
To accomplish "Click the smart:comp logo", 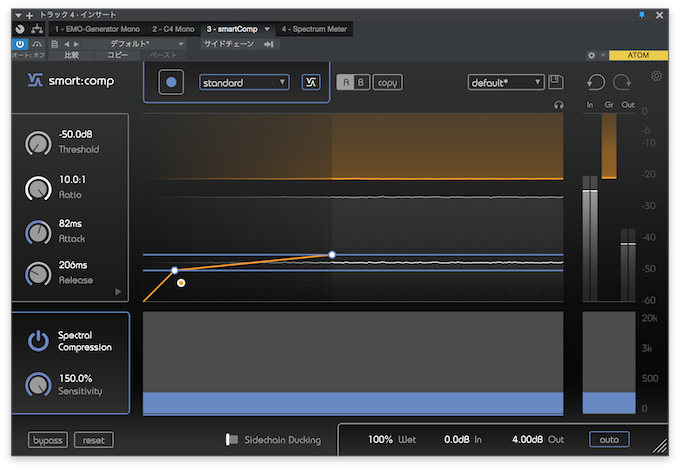I will [71, 80].
